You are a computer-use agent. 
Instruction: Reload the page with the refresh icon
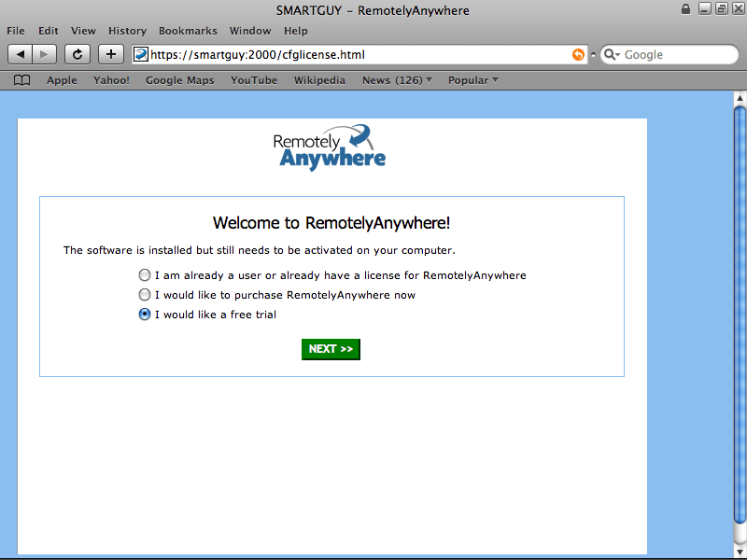78,54
